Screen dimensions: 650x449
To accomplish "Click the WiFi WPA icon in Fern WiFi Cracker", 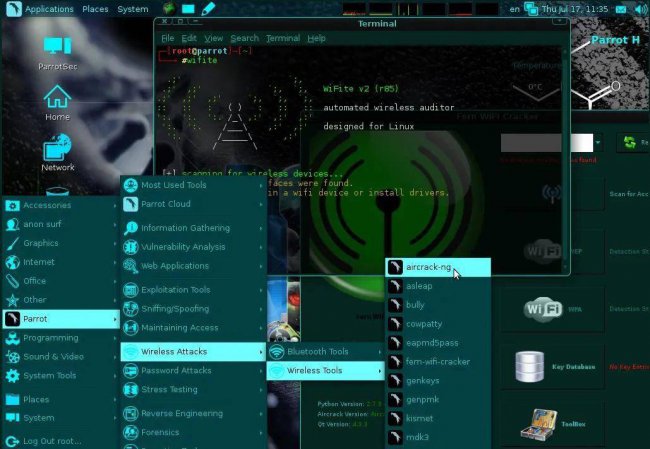I will pos(543,309).
